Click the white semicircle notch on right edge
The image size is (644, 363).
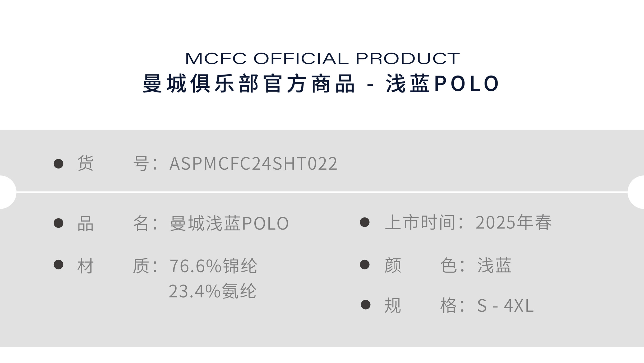[637, 192]
